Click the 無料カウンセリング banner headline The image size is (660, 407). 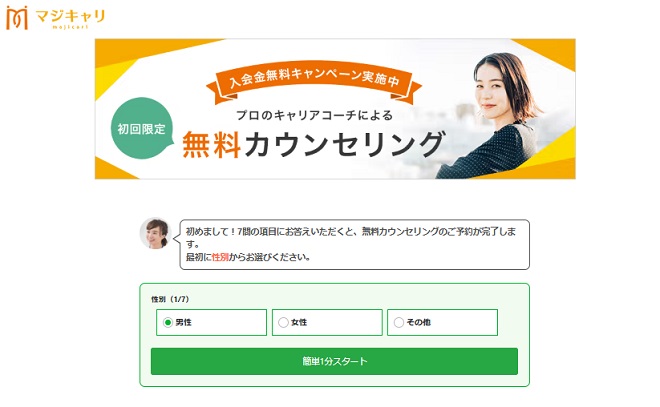tap(314, 144)
